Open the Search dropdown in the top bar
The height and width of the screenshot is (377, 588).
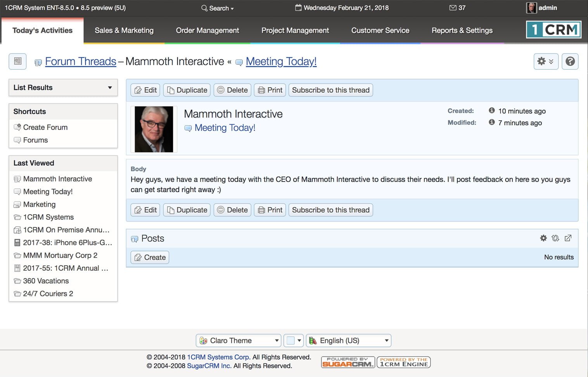217,8
